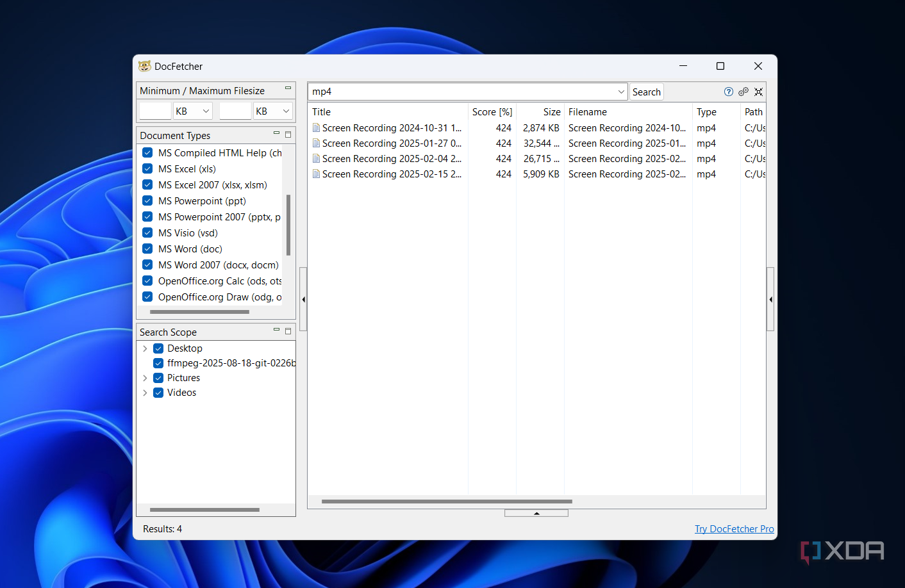Disable the Videos search scope checkbox
Screen dimensions: 905x588
[x=158, y=393]
